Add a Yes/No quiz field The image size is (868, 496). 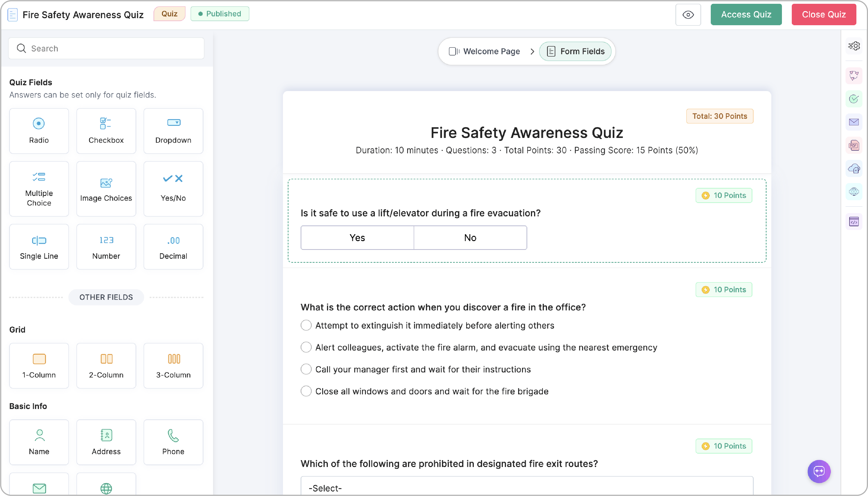coord(173,189)
